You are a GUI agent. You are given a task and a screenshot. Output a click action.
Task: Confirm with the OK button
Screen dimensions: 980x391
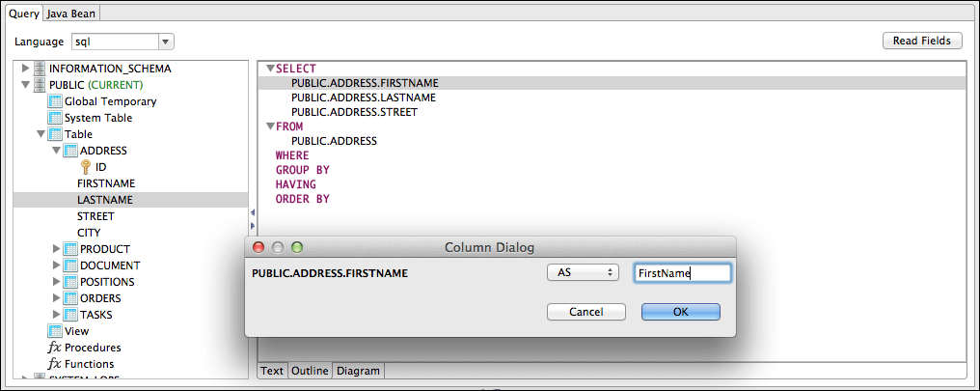tap(681, 312)
